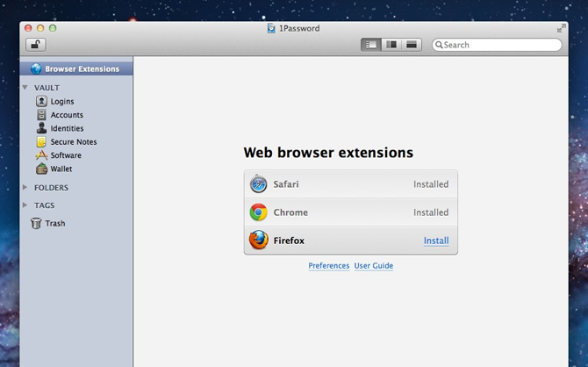588x367 pixels.
Task: Click the Firefox row label
Action: [289, 241]
